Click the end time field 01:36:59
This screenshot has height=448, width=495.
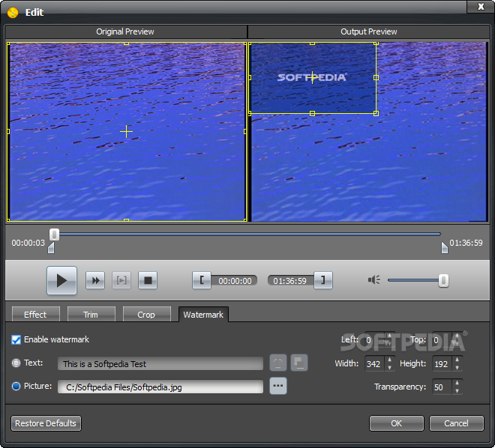290,281
